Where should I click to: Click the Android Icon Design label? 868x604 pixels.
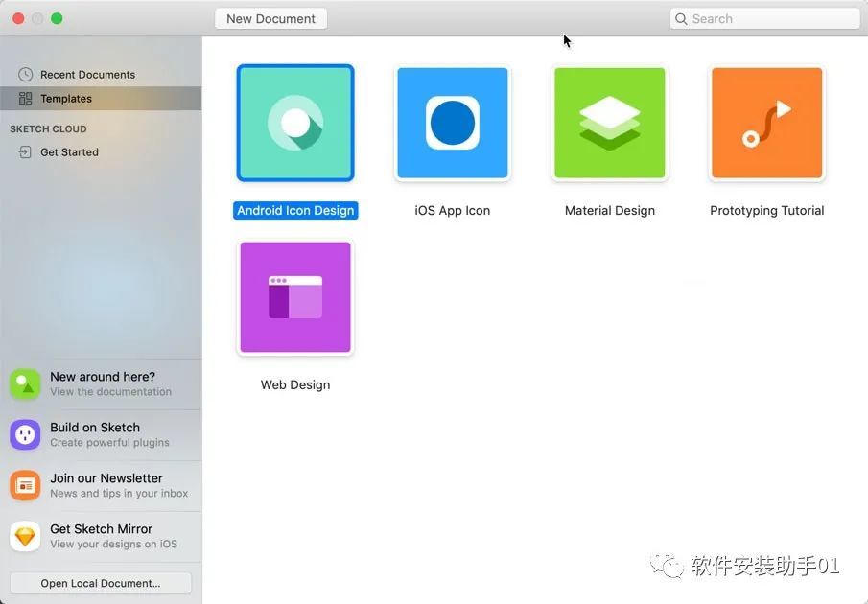coord(295,210)
